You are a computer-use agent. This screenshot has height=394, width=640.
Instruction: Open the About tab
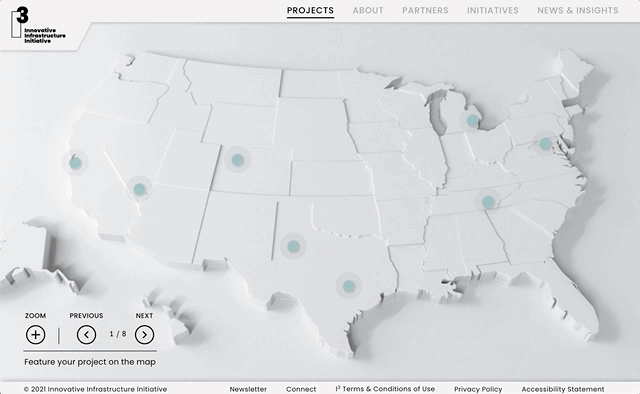(x=368, y=11)
